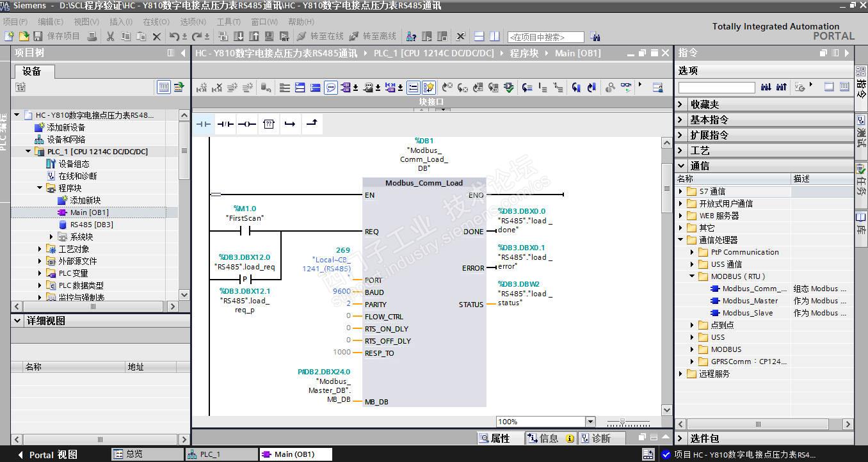868x462 pixels.
Task: Create a new project via toolbar icon
Action: tap(10, 36)
